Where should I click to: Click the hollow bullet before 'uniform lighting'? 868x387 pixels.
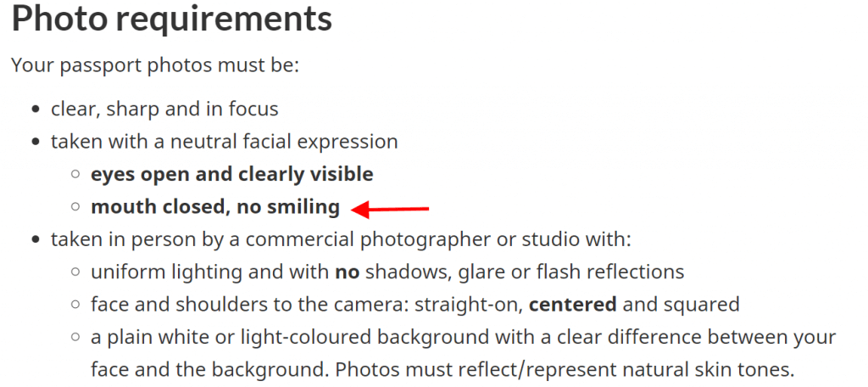coord(75,272)
